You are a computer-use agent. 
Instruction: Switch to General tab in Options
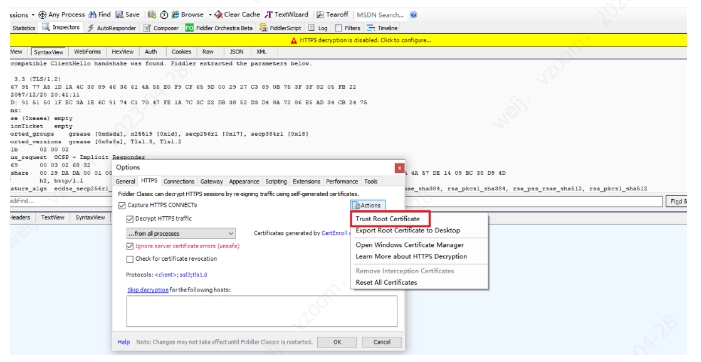click(x=125, y=181)
